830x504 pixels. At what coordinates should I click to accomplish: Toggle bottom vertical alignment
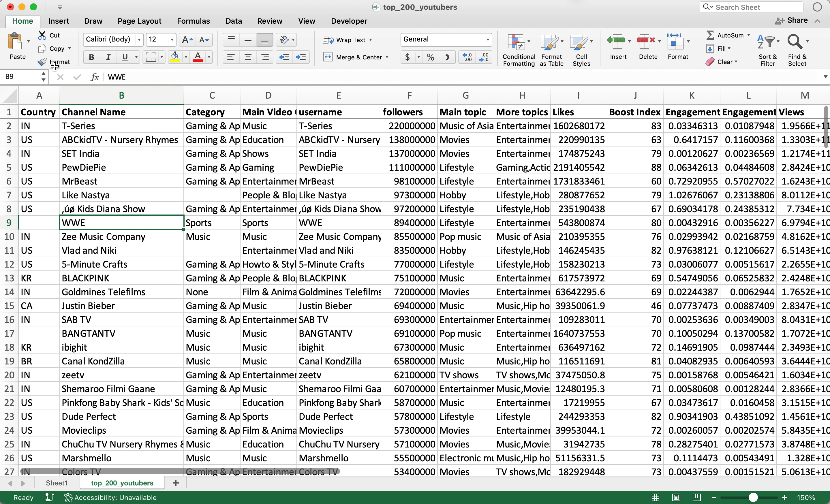(x=265, y=40)
